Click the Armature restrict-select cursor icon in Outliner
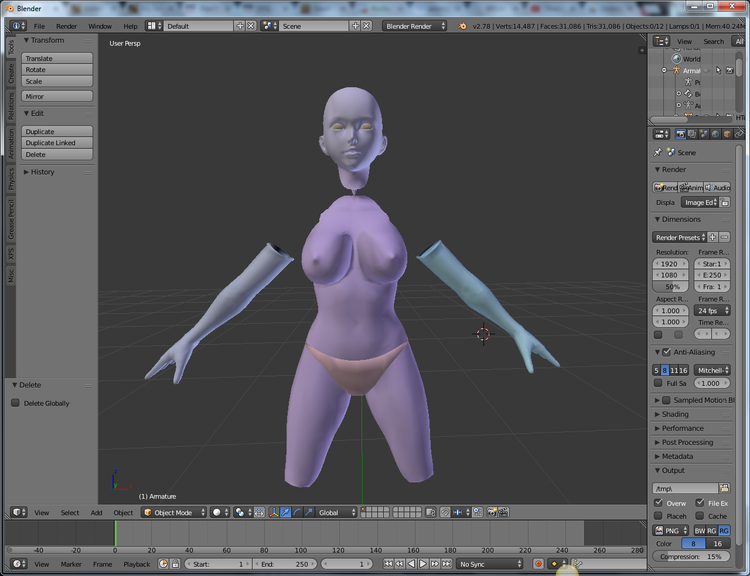 [x=718, y=70]
